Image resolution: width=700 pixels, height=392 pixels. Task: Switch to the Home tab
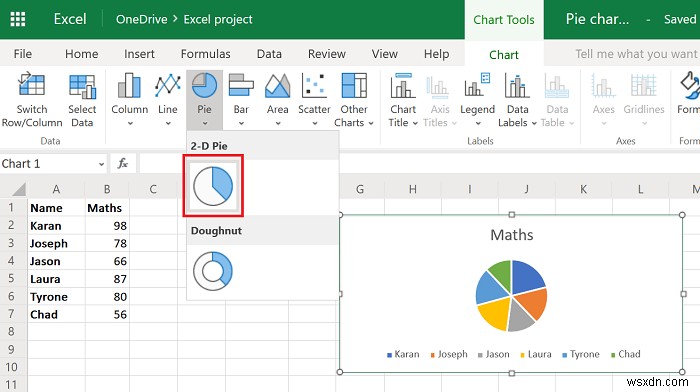point(82,54)
